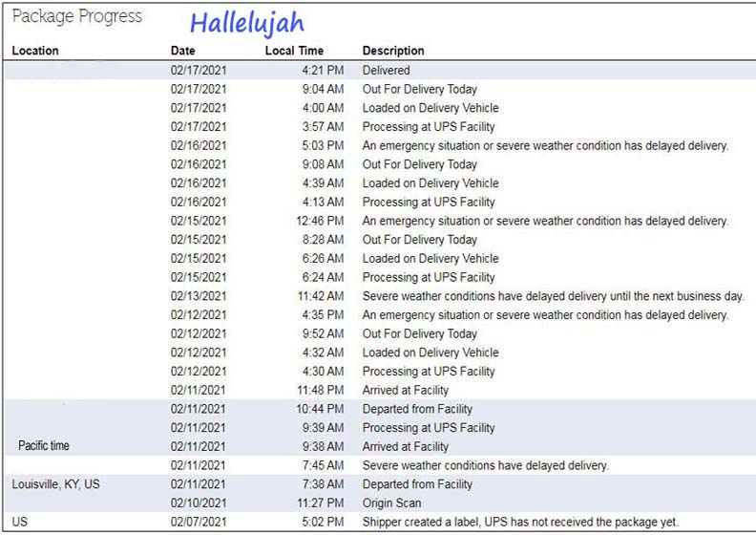Click the "Local Time" column header
756x535 pixels.
pyautogui.click(x=294, y=51)
